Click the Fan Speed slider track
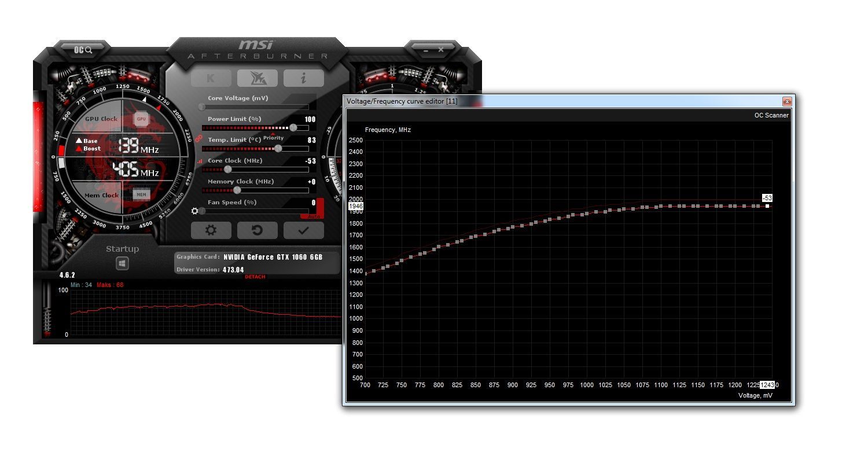This screenshot has width=868, height=463. pyautogui.click(x=255, y=211)
